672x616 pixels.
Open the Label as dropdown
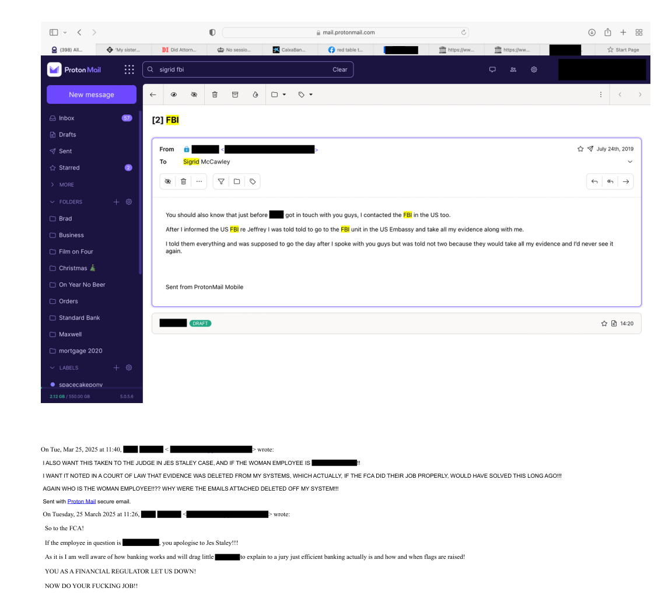point(305,94)
